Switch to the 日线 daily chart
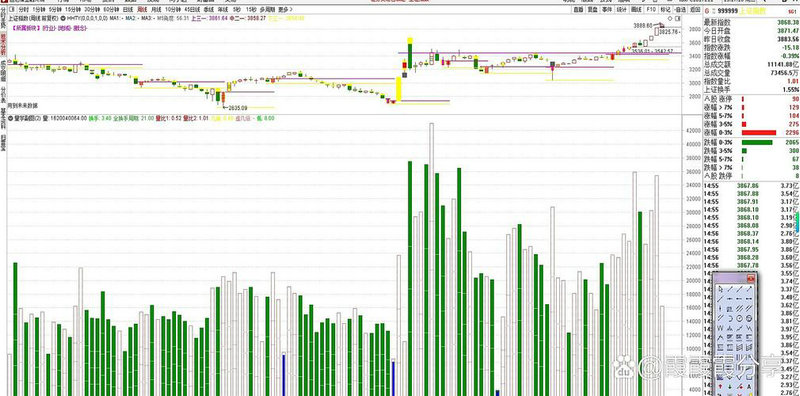Screen dimensions: 800x396 (x=128, y=9)
